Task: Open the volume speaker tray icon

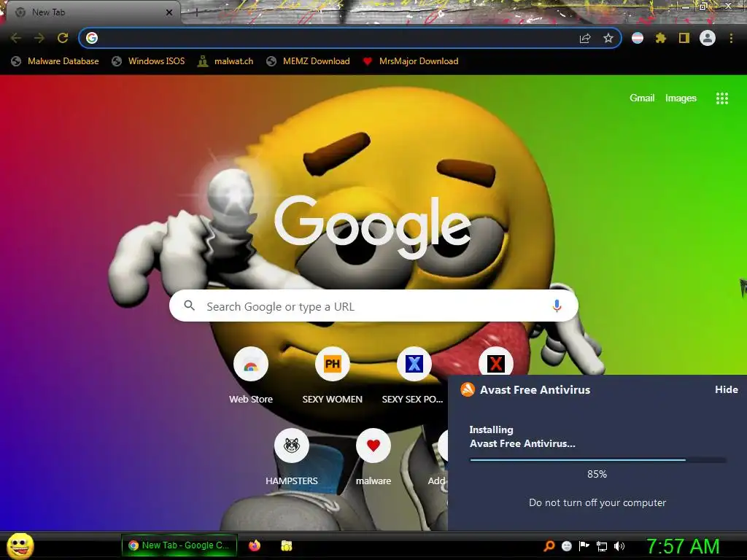Action: [619, 546]
